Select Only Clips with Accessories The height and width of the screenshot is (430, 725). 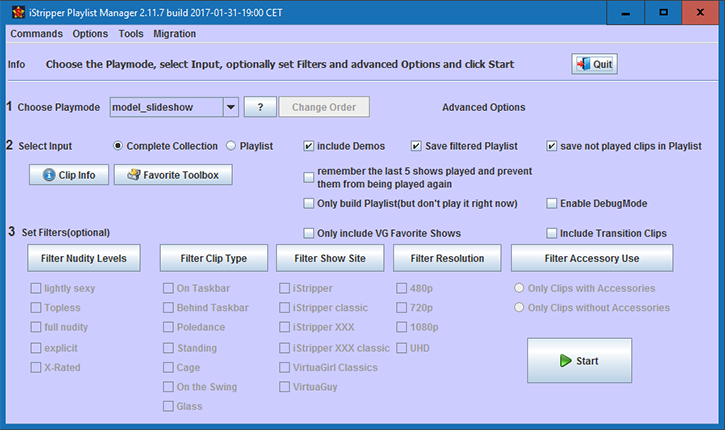pyautogui.click(x=519, y=289)
